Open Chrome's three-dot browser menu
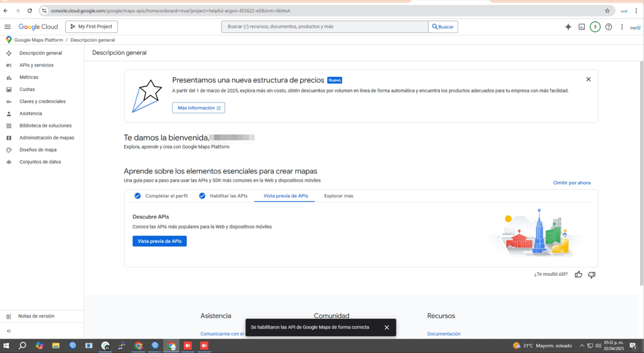Image resolution: width=644 pixels, height=353 pixels. (x=636, y=10)
